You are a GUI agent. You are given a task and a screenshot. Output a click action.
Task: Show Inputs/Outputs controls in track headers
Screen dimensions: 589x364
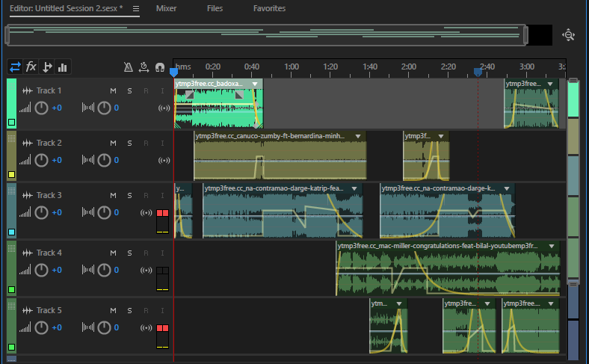(15, 67)
